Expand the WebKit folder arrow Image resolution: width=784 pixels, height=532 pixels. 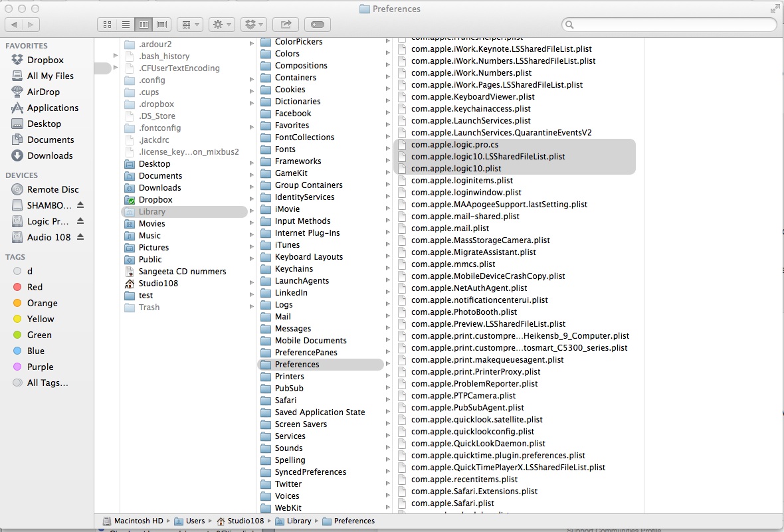tap(388, 507)
